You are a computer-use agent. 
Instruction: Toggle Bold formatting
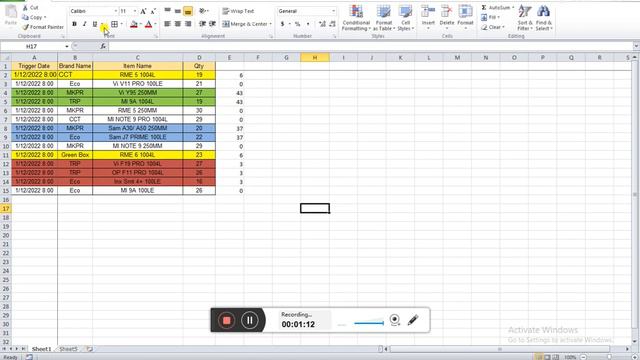[x=74, y=24]
